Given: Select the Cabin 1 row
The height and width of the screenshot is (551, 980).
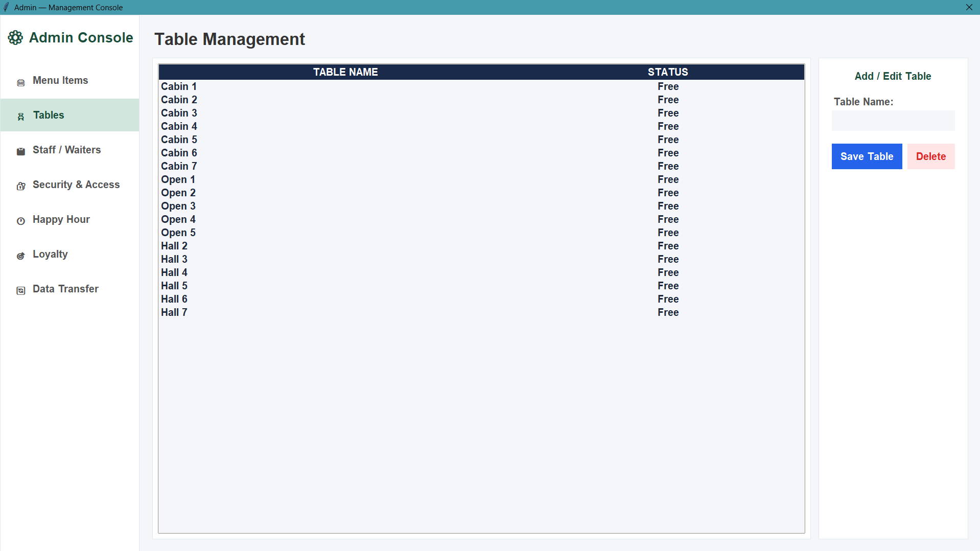Looking at the screenshot, I should pyautogui.click(x=481, y=86).
